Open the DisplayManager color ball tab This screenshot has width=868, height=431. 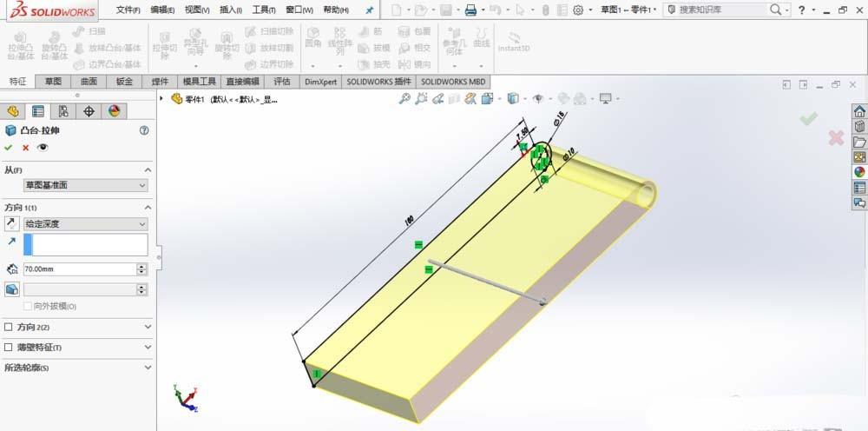(x=114, y=111)
